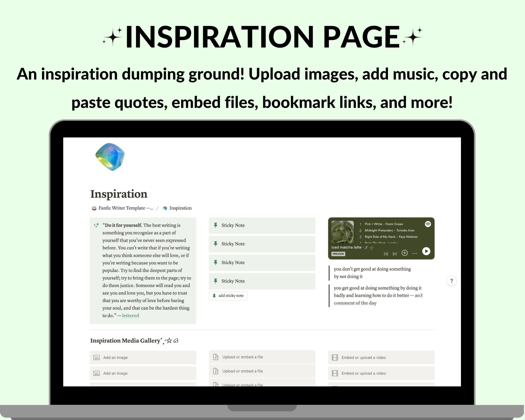525x420 pixels.
Task: Click the add to library plus icon
Action: [x=405, y=253]
